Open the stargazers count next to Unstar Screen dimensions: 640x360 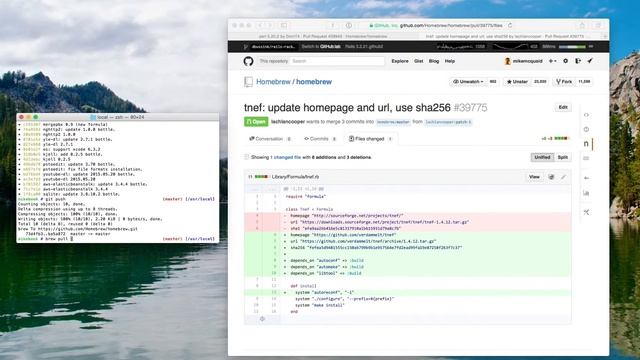540,82
